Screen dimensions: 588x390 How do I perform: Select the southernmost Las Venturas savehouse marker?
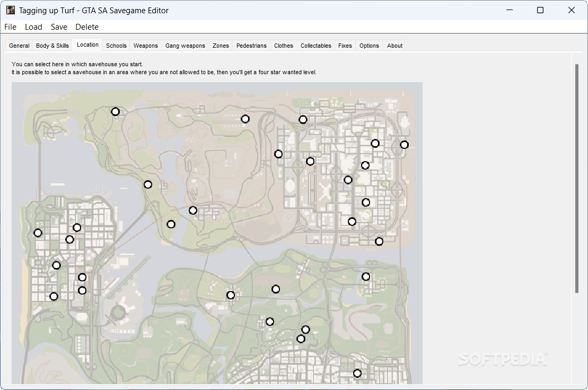[x=379, y=241]
